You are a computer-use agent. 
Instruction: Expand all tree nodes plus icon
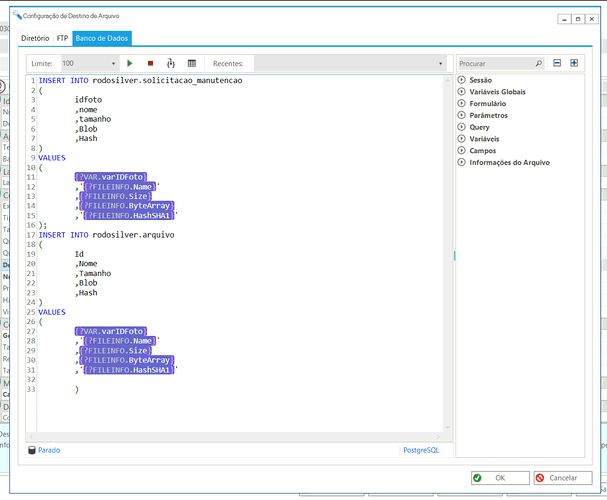tap(574, 63)
